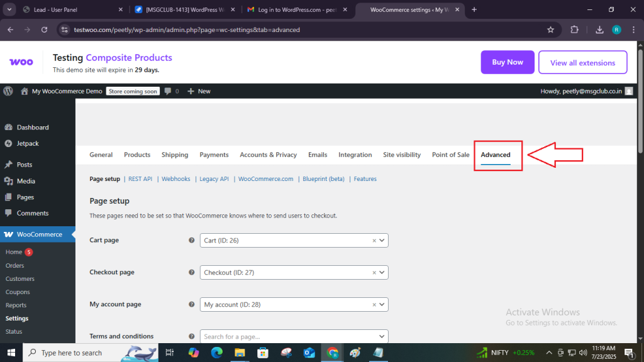The width and height of the screenshot is (644, 362).
Task: Open the WooCommerce.com section link
Action: 266,179
